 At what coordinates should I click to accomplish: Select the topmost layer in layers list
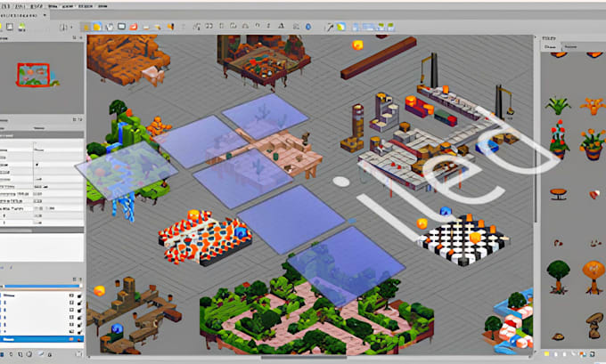pyautogui.click(x=42, y=295)
